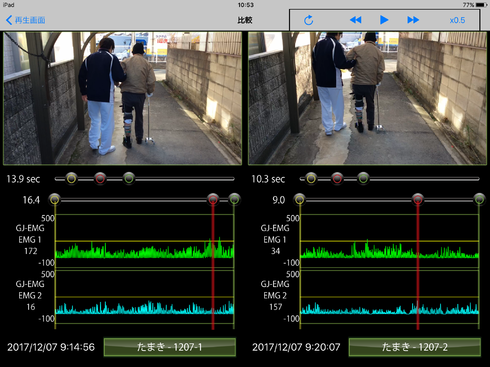The height and width of the screenshot is (367, 490).
Task: Open recording たまき - 1207-1
Action: pos(170,347)
